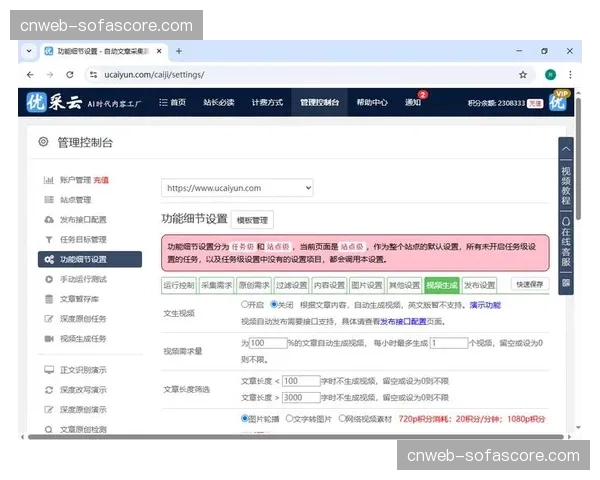Image resolution: width=600 pixels, height=480 pixels.
Task: Open Chrome tab search dropdown
Action: [29, 51]
